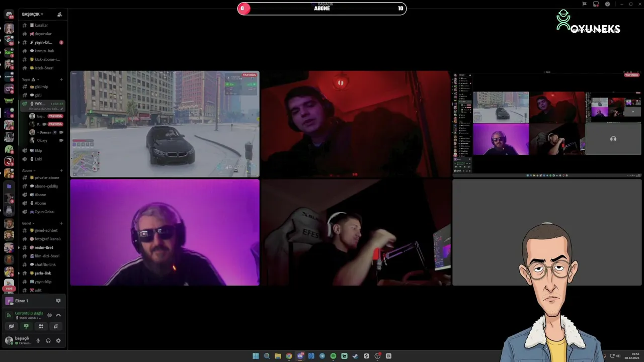
Task: Select the red-lit webcam video tile
Action: (356, 124)
